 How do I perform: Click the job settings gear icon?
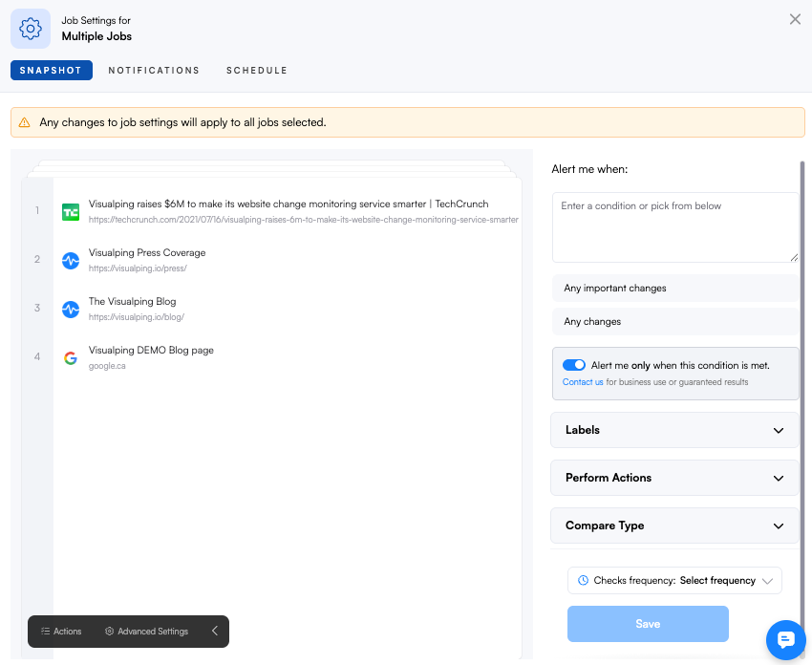pos(31,29)
